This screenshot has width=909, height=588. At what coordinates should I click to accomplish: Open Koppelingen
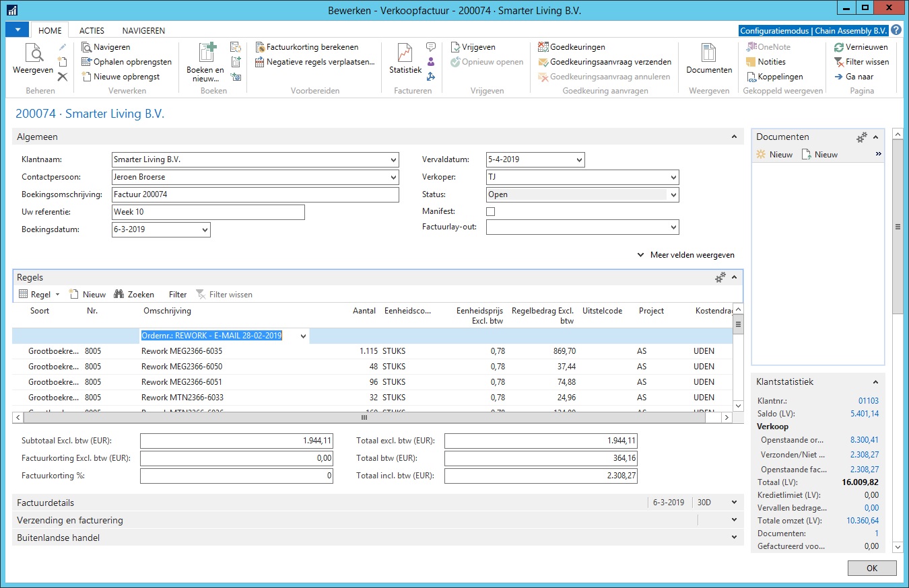click(774, 77)
